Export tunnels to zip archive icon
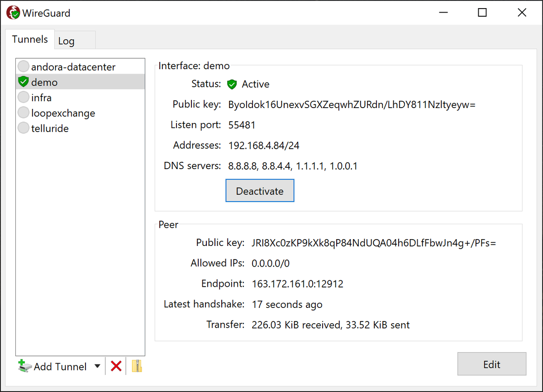The height and width of the screenshot is (392, 543). click(137, 366)
